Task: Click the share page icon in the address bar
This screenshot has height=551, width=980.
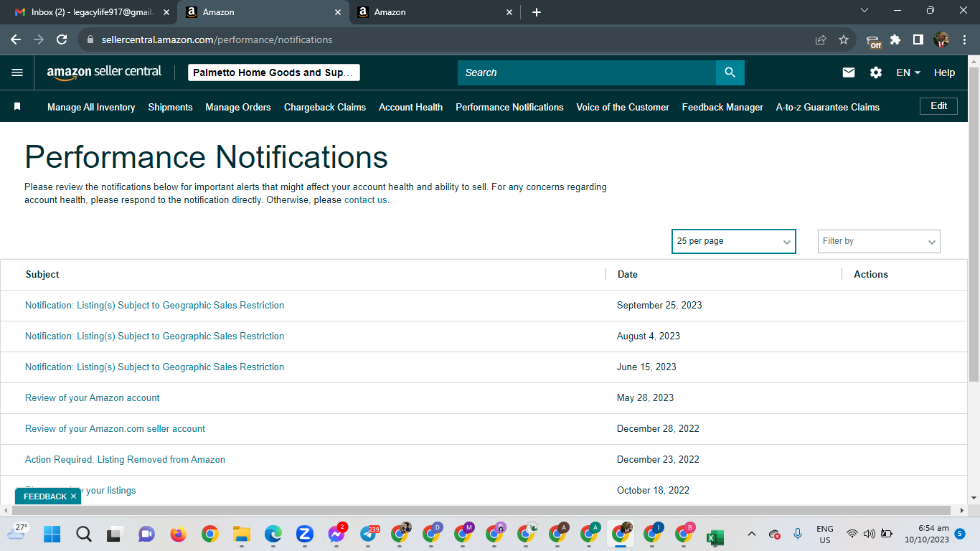Action: coord(821,39)
